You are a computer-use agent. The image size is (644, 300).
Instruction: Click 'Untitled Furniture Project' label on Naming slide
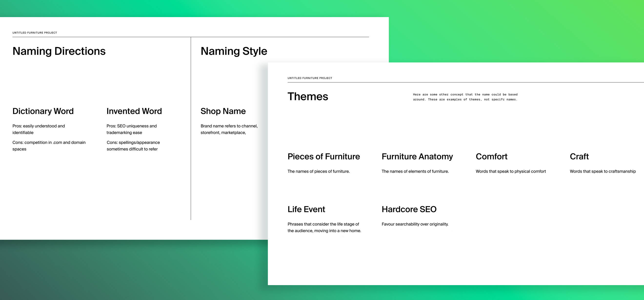[34, 33]
